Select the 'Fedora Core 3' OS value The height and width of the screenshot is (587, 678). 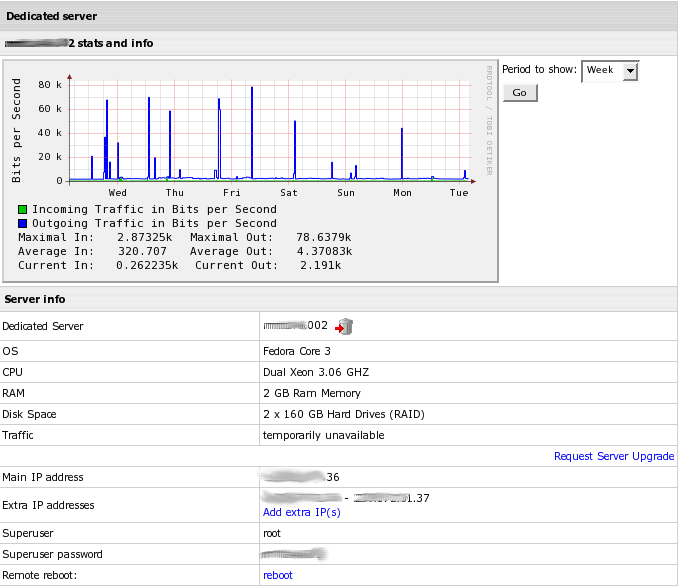pos(297,351)
